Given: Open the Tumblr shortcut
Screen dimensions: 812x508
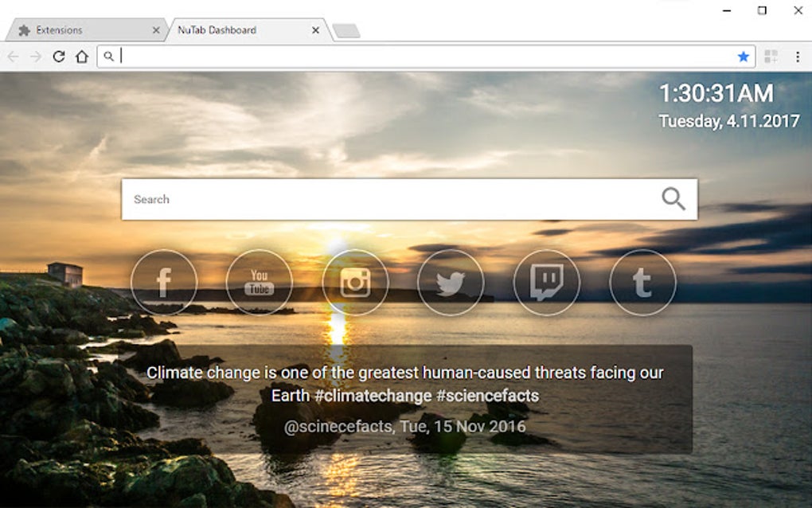Looking at the screenshot, I should (642, 283).
